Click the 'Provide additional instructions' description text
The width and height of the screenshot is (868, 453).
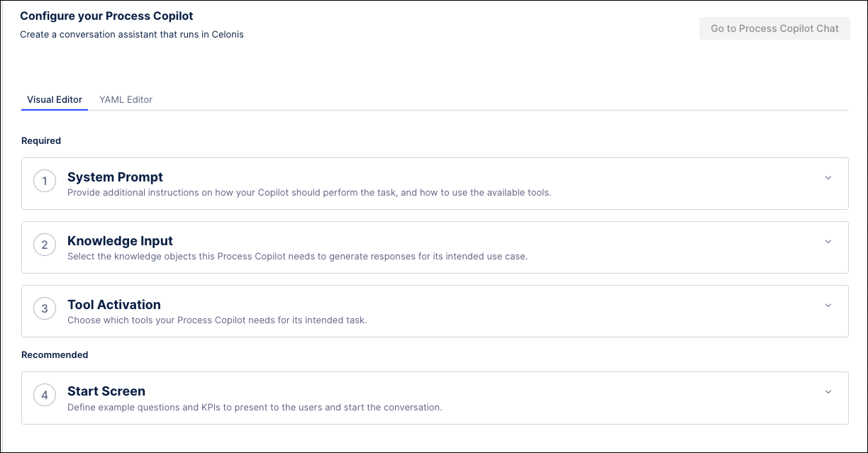309,193
